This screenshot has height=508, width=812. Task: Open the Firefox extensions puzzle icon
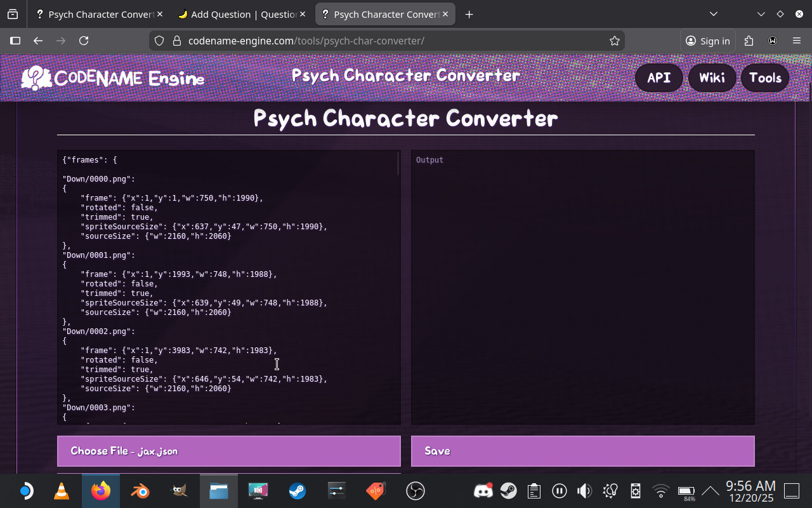749,41
